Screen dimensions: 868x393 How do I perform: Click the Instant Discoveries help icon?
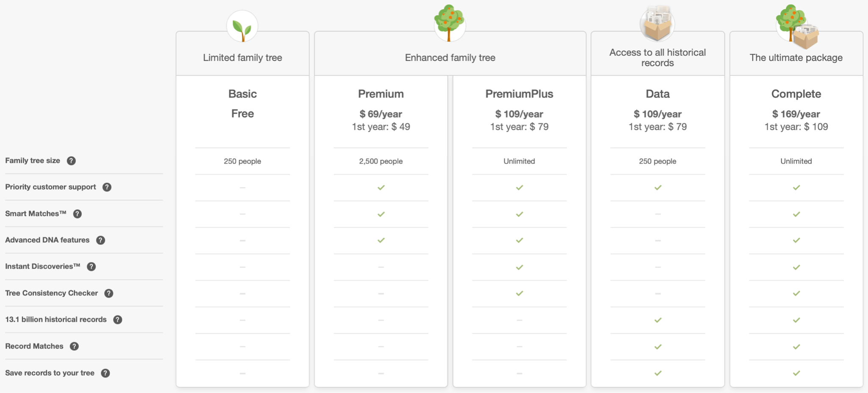coord(91,267)
